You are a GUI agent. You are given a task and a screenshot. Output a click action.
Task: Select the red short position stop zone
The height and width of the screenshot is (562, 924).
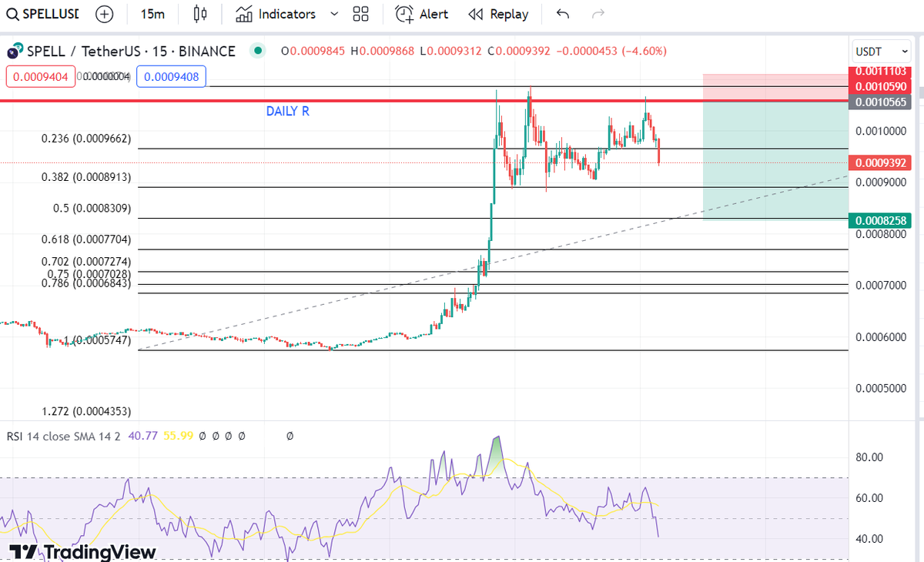pos(775,87)
